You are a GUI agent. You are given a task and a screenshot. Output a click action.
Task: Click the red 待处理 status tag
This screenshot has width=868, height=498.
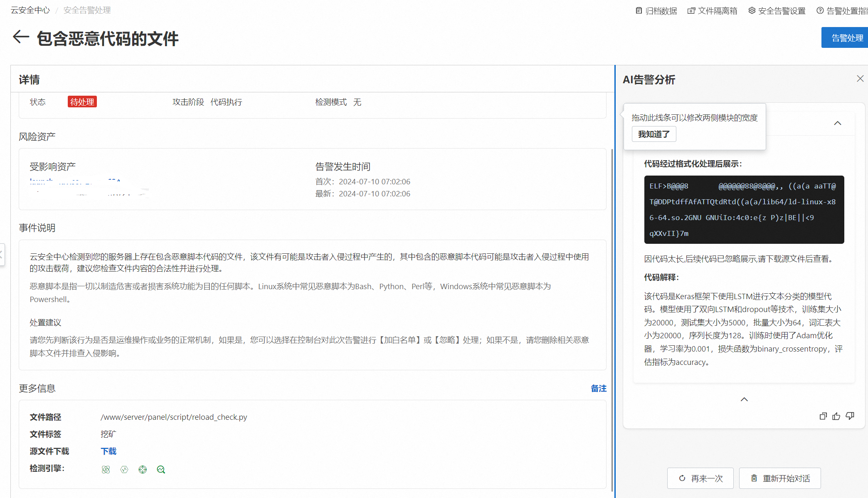tap(82, 102)
